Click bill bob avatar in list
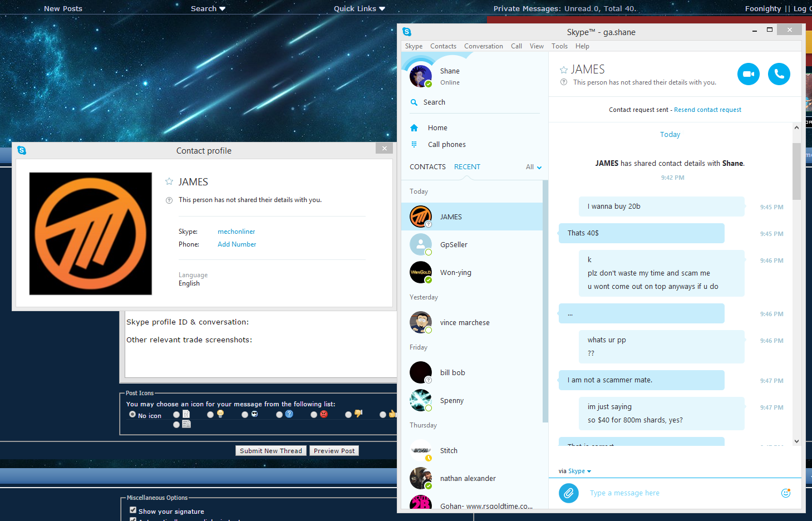The image size is (812, 521). click(421, 372)
